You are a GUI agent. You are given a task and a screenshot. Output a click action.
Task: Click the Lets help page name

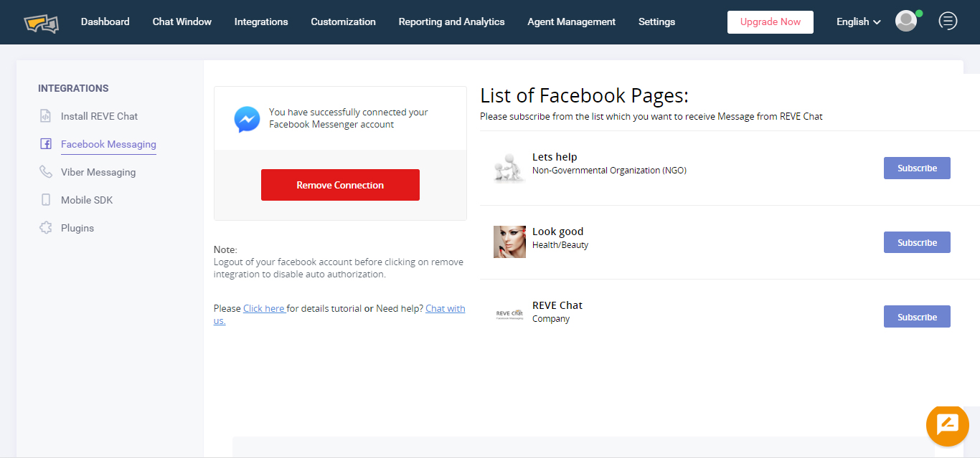[555, 157]
